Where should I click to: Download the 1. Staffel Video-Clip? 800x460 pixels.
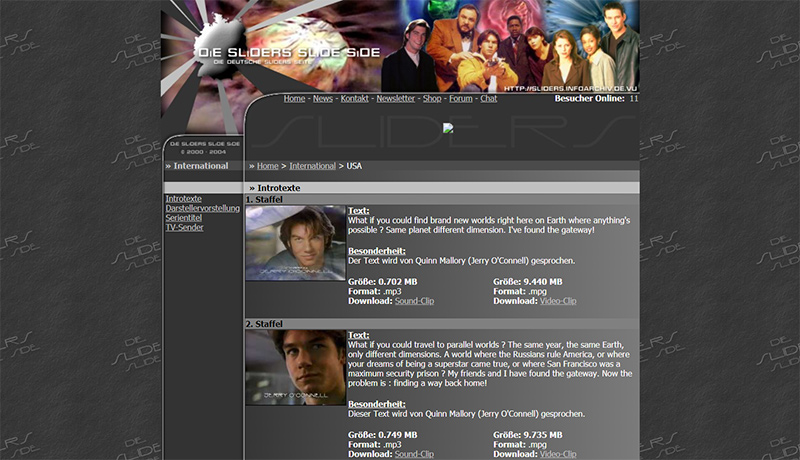[558, 301]
